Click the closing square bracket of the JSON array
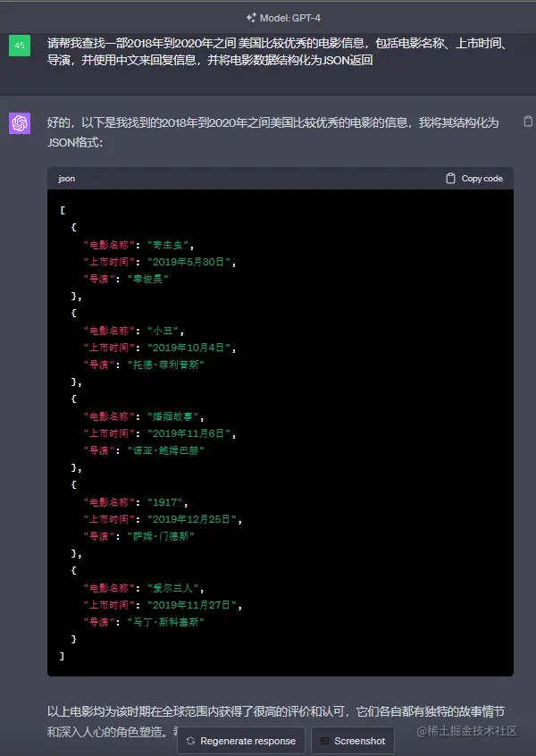The width and height of the screenshot is (536, 756). 62,656
